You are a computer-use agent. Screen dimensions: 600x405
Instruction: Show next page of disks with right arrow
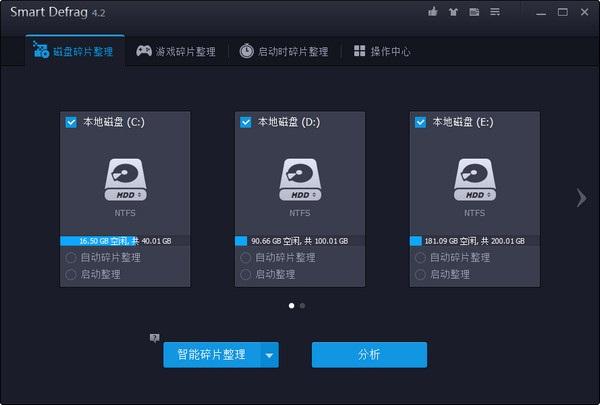[x=582, y=198]
